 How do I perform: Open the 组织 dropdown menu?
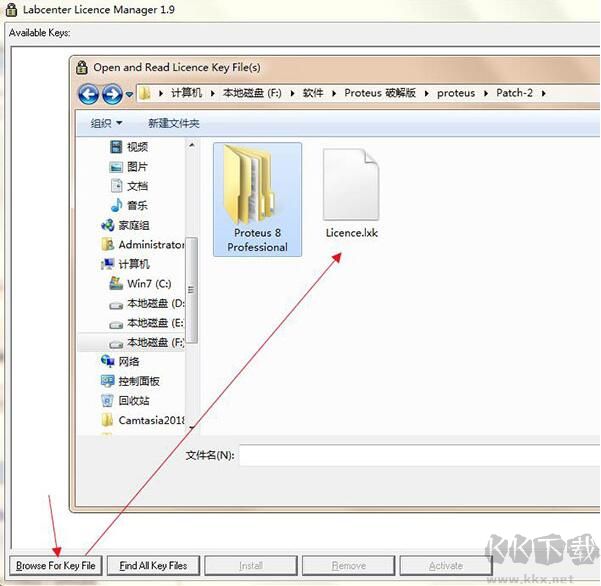pos(106,123)
